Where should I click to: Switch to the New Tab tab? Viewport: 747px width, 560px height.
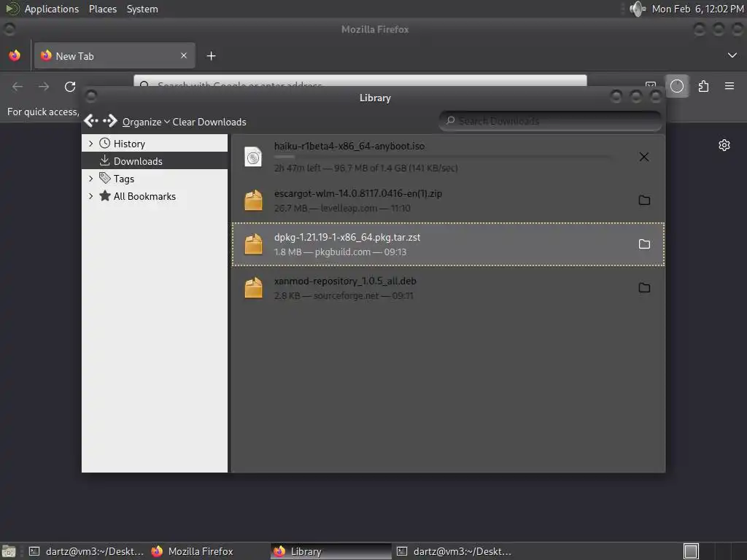click(115, 55)
